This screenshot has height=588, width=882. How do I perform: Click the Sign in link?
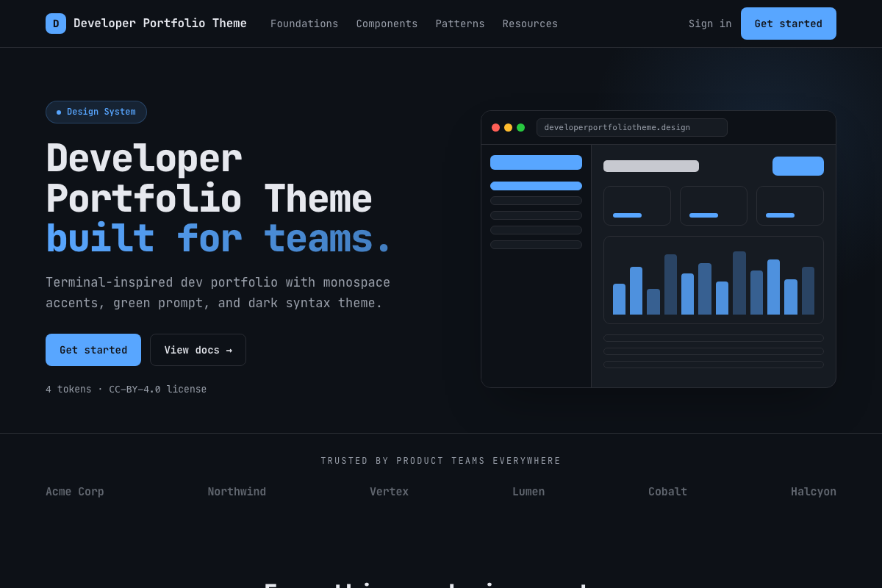710,24
